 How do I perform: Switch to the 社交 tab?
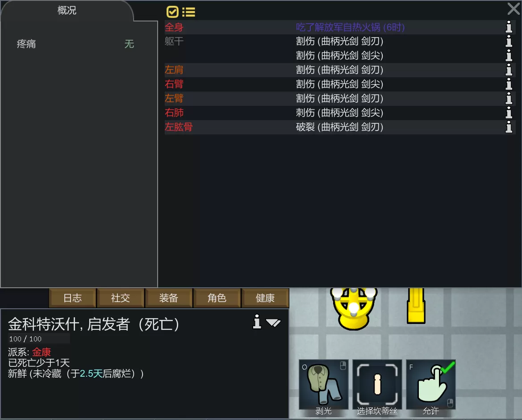[121, 298]
